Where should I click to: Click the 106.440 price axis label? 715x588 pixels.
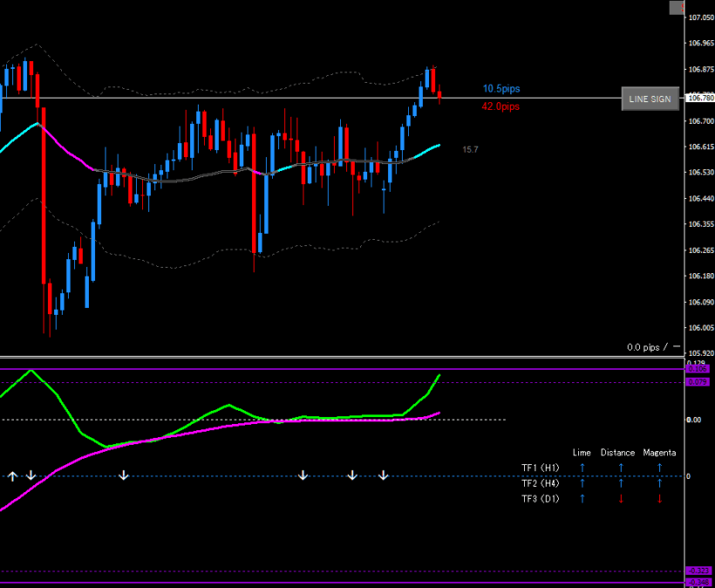point(701,198)
